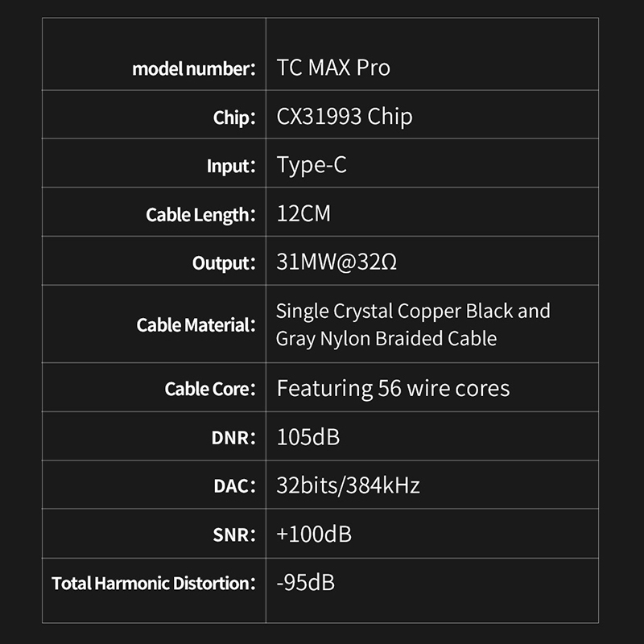Click the "Total Harmonic Distortion:" label

(154, 583)
